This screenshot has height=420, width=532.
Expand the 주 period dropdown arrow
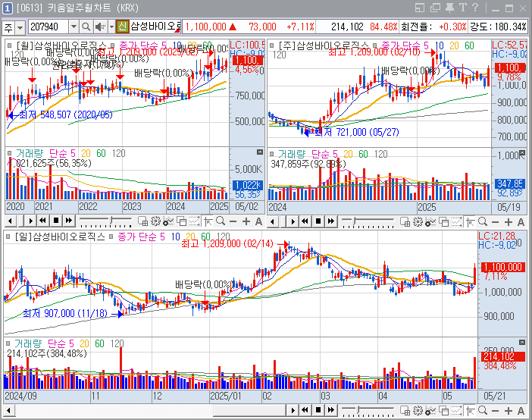point(20,27)
